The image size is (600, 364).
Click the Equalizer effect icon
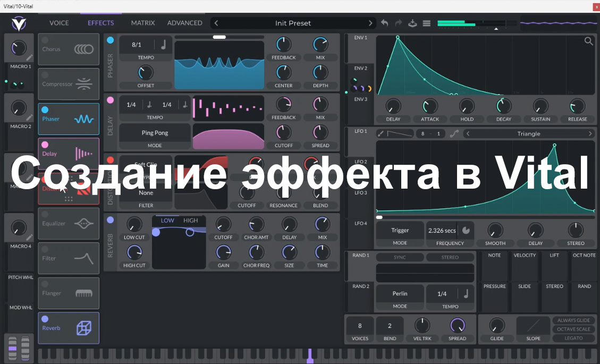(84, 224)
